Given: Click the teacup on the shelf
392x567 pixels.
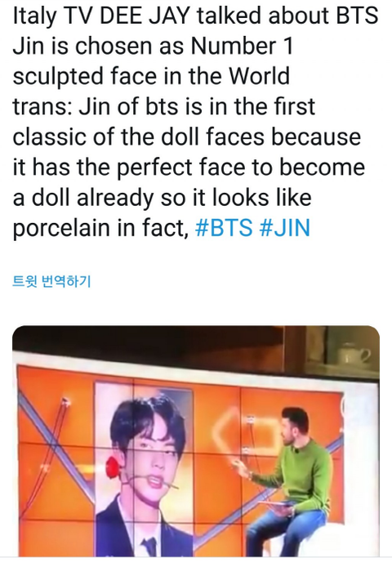Looking at the screenshot, I should point(352,352).
